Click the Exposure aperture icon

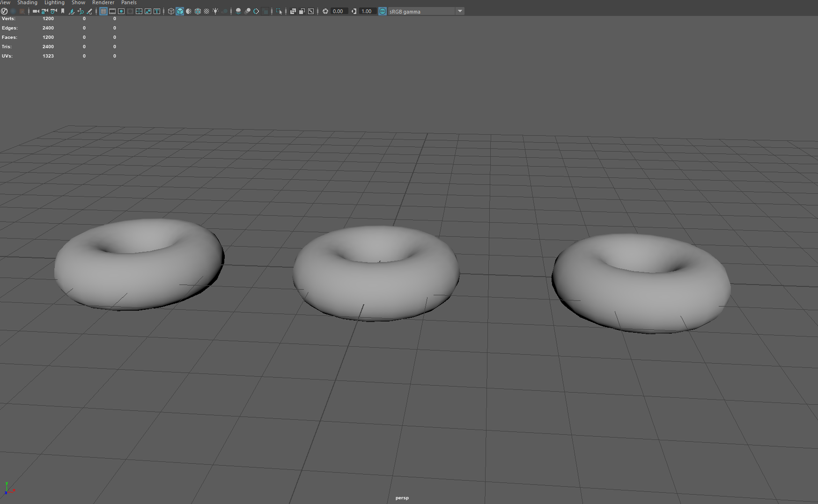325,11
